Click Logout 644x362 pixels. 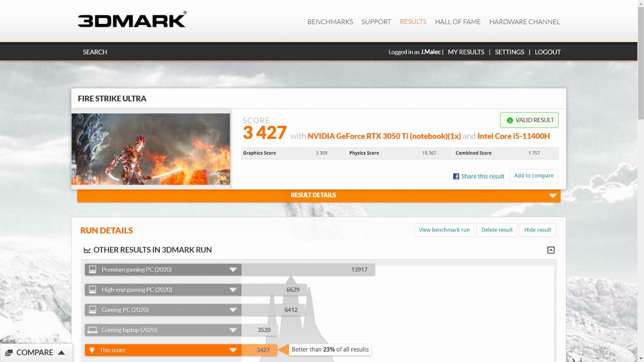(548, 52)
